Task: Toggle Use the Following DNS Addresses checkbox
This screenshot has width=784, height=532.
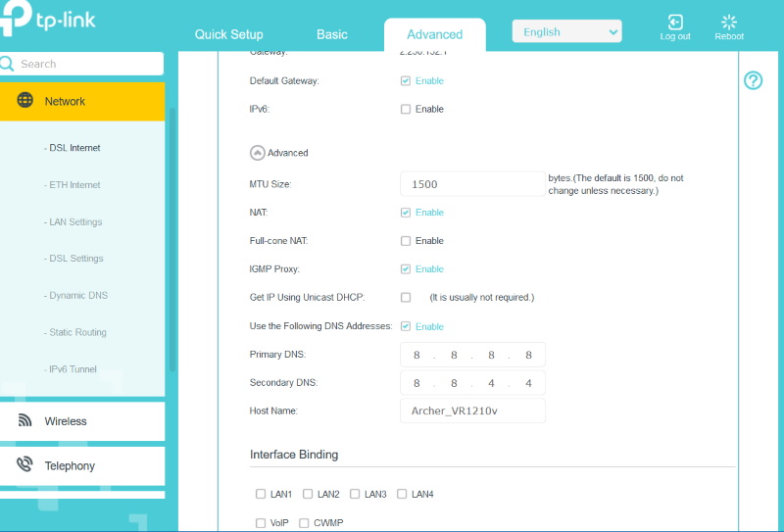Action: tap(406, 326)
